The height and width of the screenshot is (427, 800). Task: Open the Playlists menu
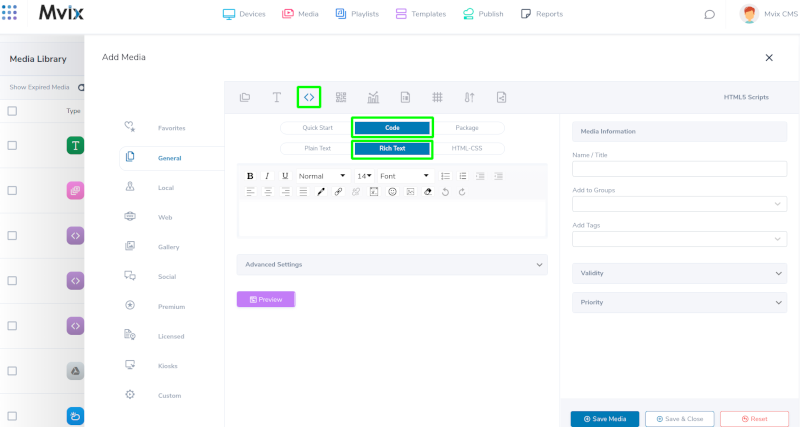pyautogui.click(x=357, y=14)
